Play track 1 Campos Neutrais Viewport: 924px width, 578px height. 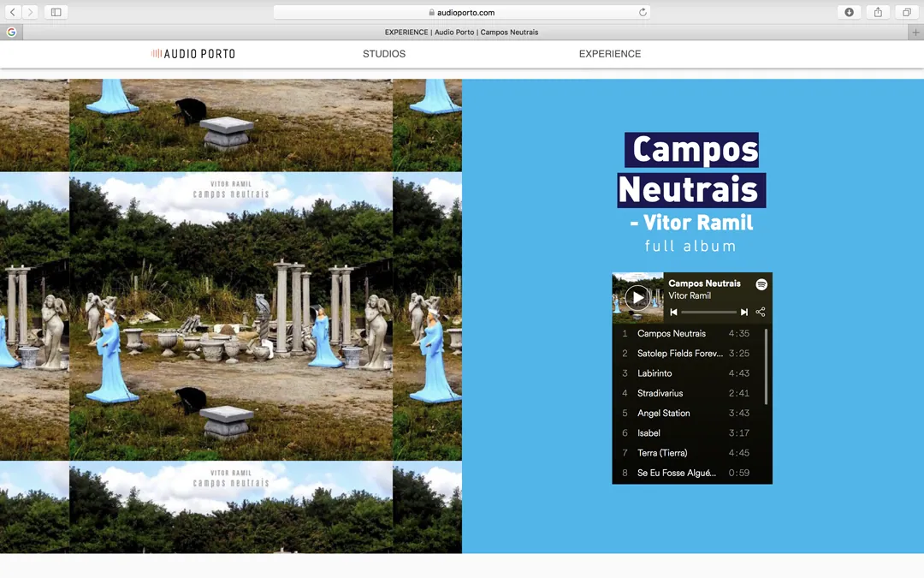[692, 333]
